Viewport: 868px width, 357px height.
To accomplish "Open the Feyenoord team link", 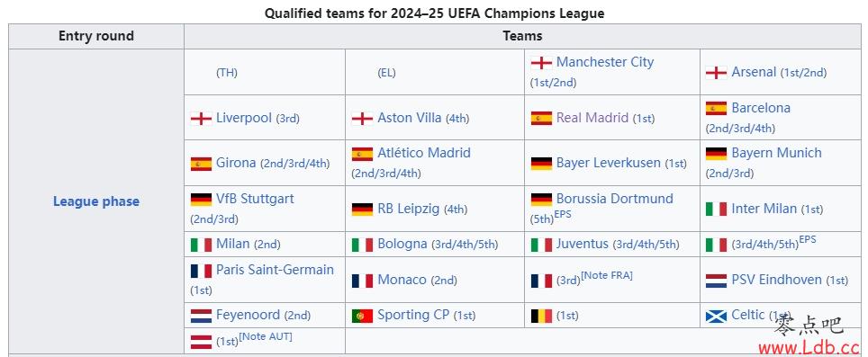I will [248, 315].
